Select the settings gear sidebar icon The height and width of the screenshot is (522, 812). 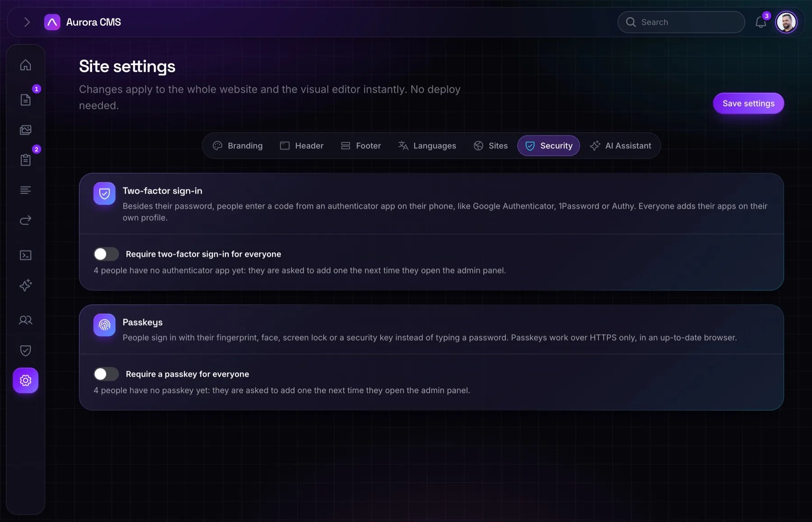tap(26, 380)
